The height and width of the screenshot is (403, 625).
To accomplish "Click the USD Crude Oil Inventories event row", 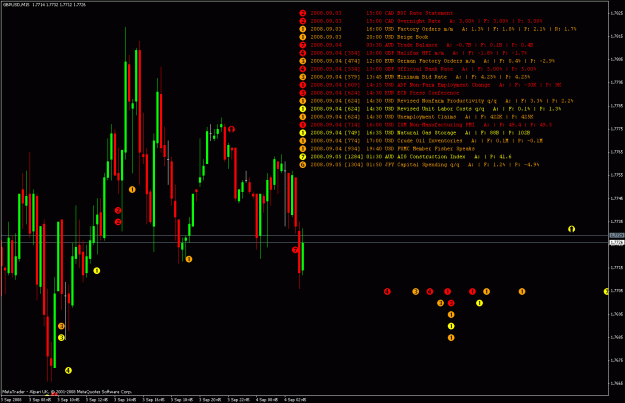I will click(x=426, y=141).
